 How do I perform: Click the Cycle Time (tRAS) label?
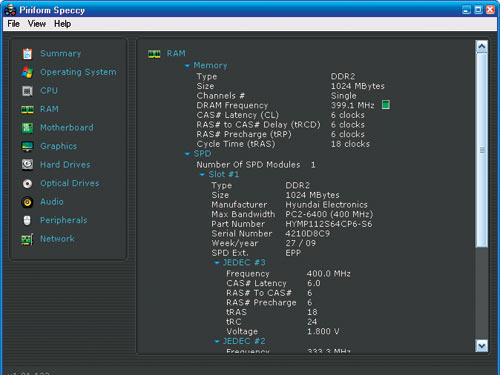236,144
